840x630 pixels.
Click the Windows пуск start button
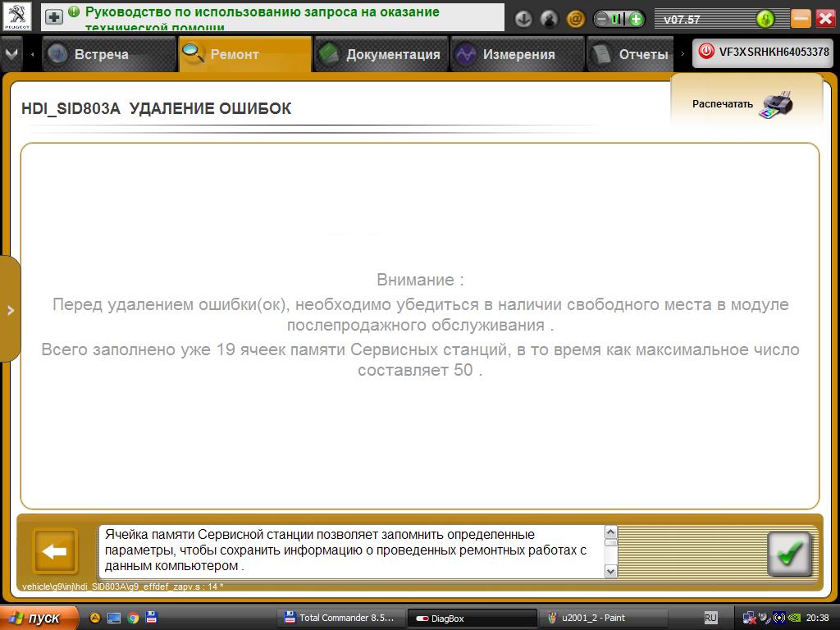(39, 618)
